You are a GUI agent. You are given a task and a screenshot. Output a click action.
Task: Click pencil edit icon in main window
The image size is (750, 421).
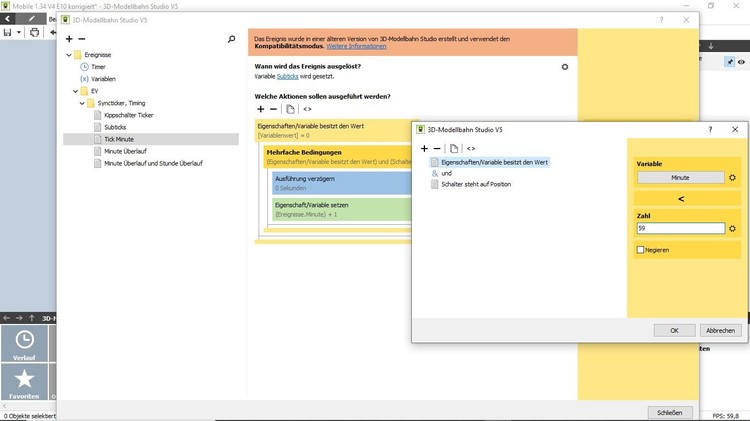coord(32,19)
